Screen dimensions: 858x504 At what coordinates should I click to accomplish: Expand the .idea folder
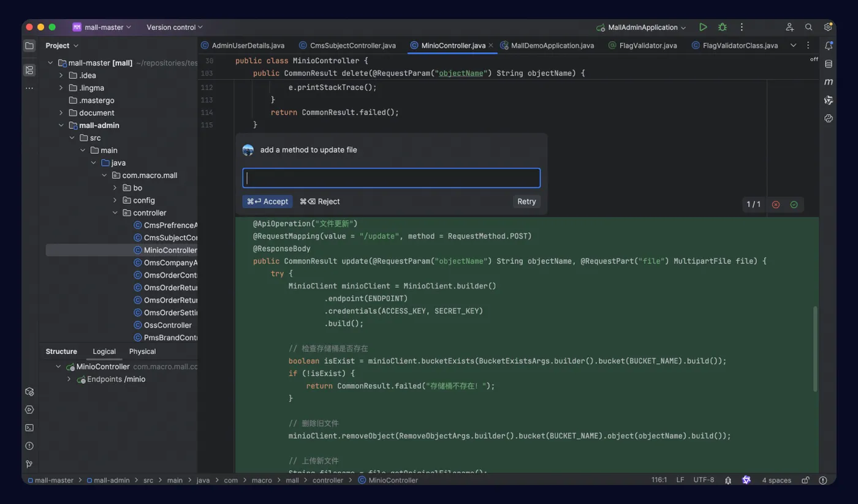[x=61, y=75]
